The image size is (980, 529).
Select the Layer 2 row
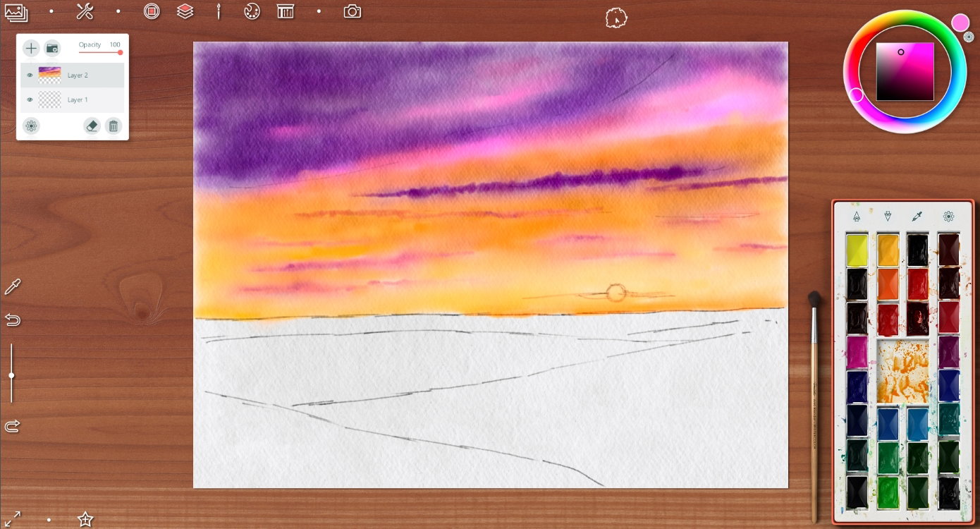click(x=73, y=75)
